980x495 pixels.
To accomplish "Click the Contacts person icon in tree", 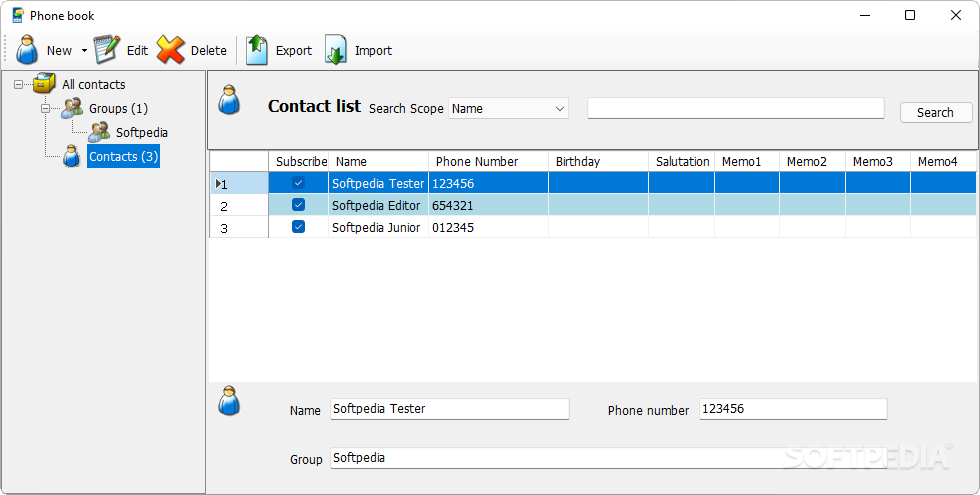I will point(72,156).
